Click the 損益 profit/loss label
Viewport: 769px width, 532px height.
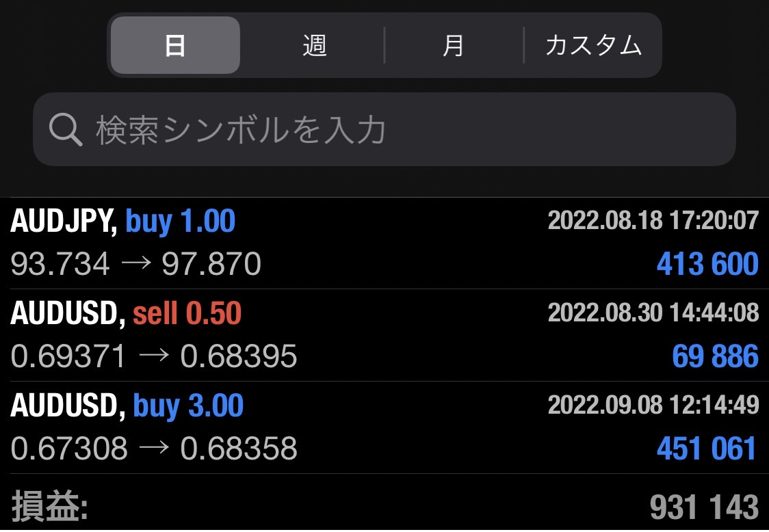[x=49, y=507]
